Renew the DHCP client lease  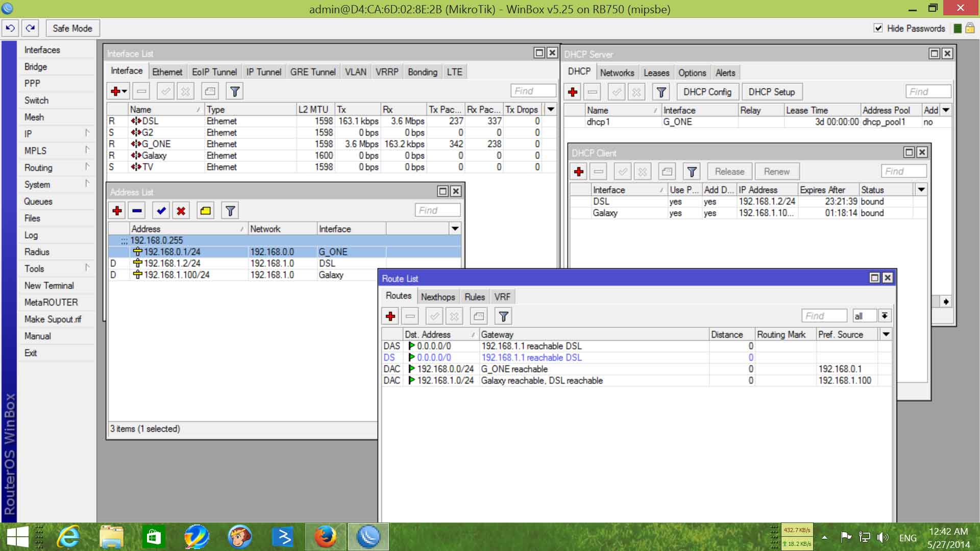(776, 171)
